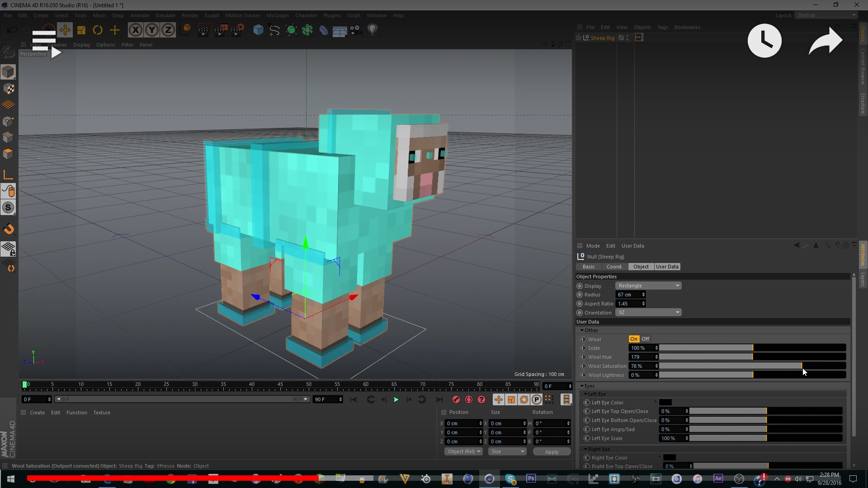Open Windows Start menu

coord(11,479)
